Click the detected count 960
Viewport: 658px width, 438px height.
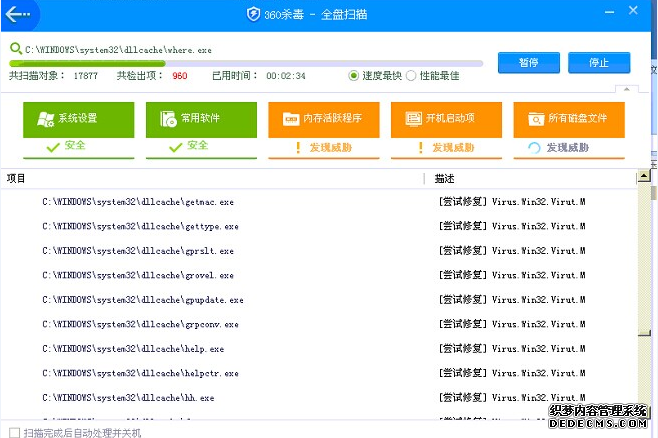(180, 76)
